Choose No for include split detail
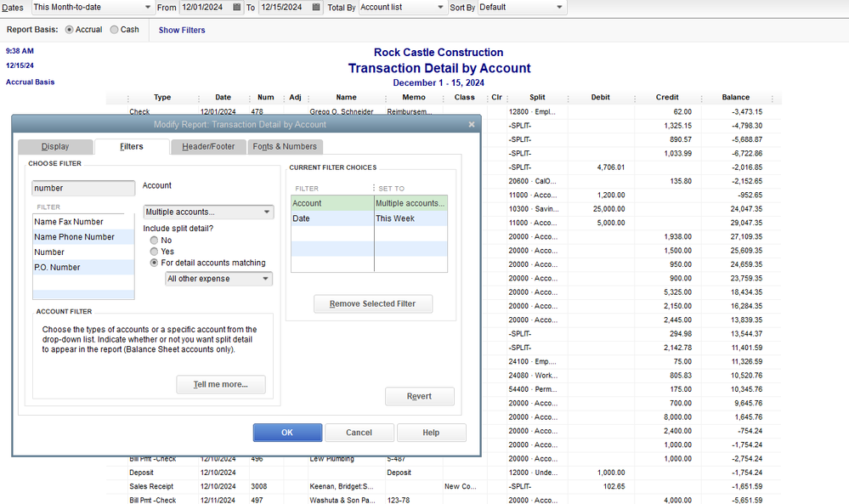Image resolution: width=849 pixels, height=504 pixels. 154,241
